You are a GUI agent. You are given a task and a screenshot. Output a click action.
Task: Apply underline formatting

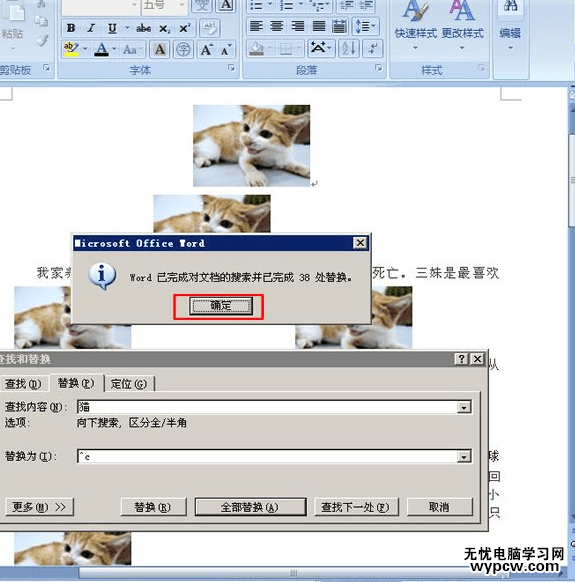coord(112,28)
